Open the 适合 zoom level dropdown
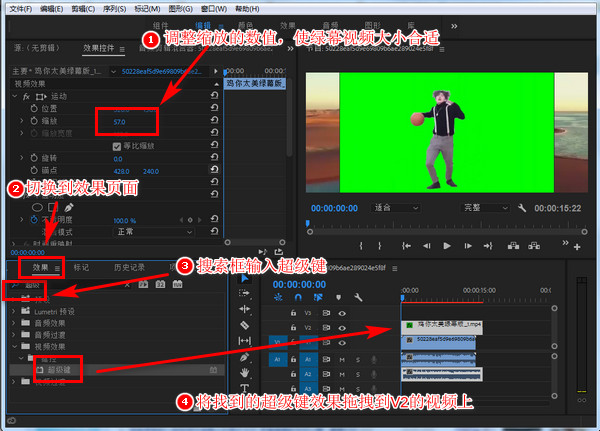The width and height of the screenshot is (600, 431). [x=395, y=208]
